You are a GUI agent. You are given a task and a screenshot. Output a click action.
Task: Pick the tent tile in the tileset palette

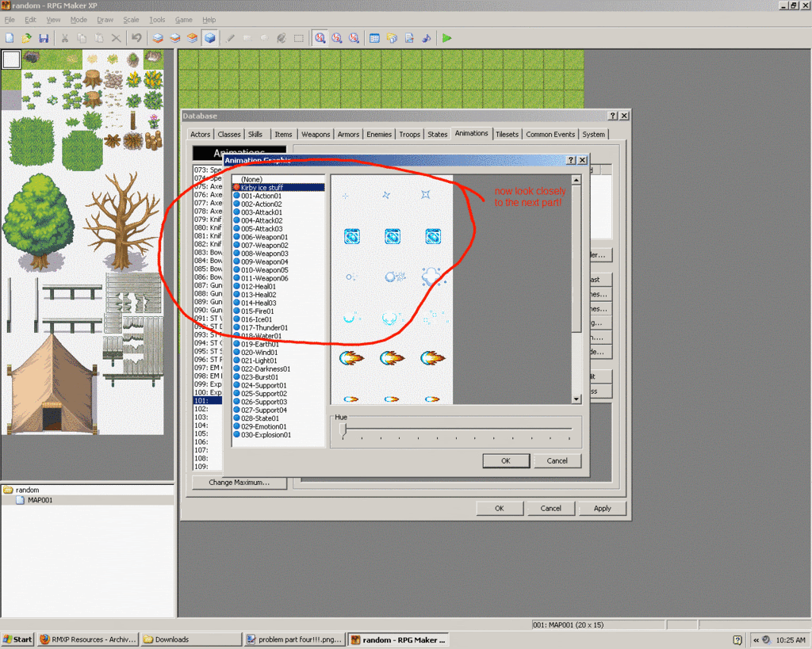click(x=52, y=384)
